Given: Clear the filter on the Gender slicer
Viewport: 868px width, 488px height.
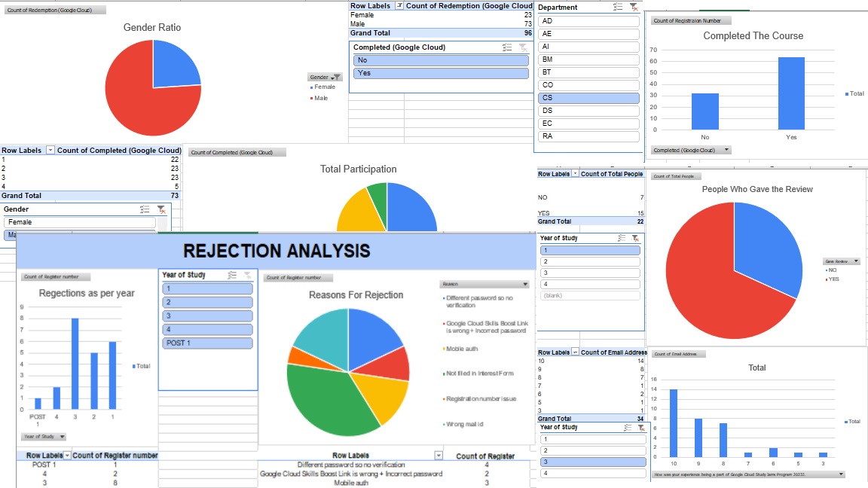Looking at the screenshot, I should pos(160,209).
